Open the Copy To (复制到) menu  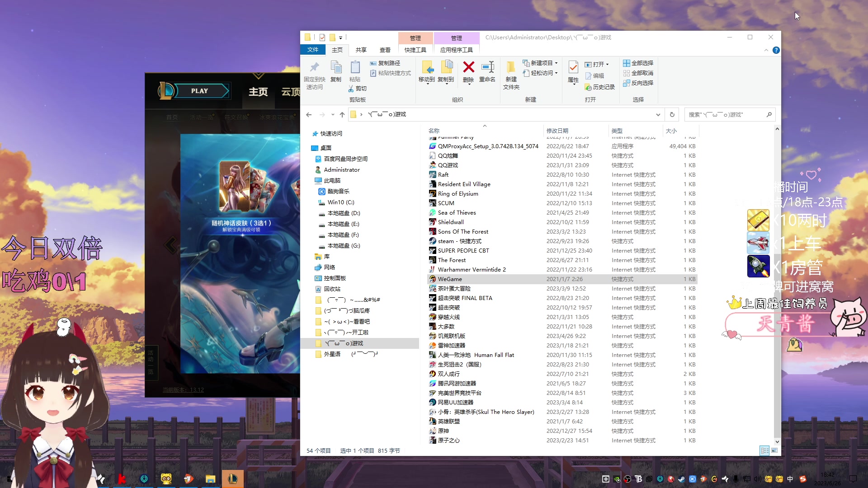[x=446, y=72]
